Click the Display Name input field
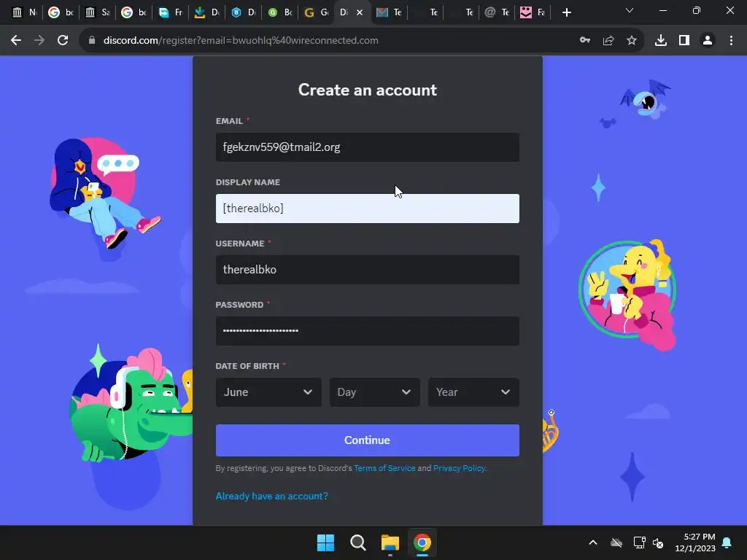Viewport: 747px width, 560px height. pos(368,209)
